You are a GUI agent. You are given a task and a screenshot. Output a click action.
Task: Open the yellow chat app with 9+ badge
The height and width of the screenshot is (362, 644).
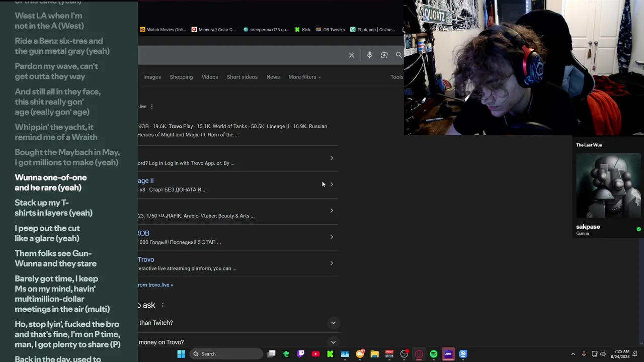coord(360,354)
